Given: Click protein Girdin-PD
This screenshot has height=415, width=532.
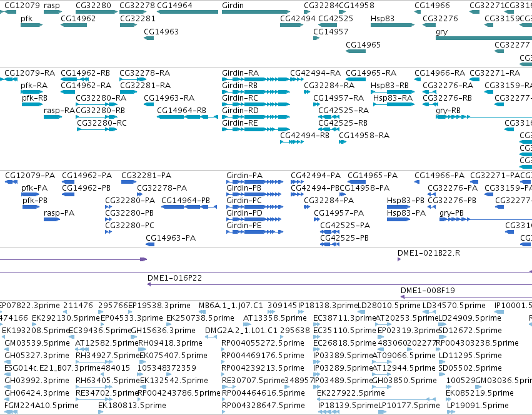Looking at the screenshot, I should pos(244,213).
